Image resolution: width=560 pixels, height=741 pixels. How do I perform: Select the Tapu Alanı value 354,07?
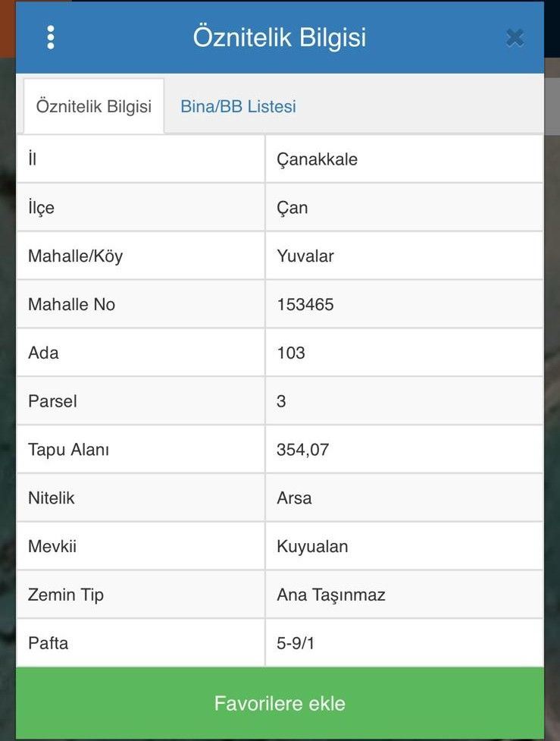pyautogui.click(x=303, y=450)
